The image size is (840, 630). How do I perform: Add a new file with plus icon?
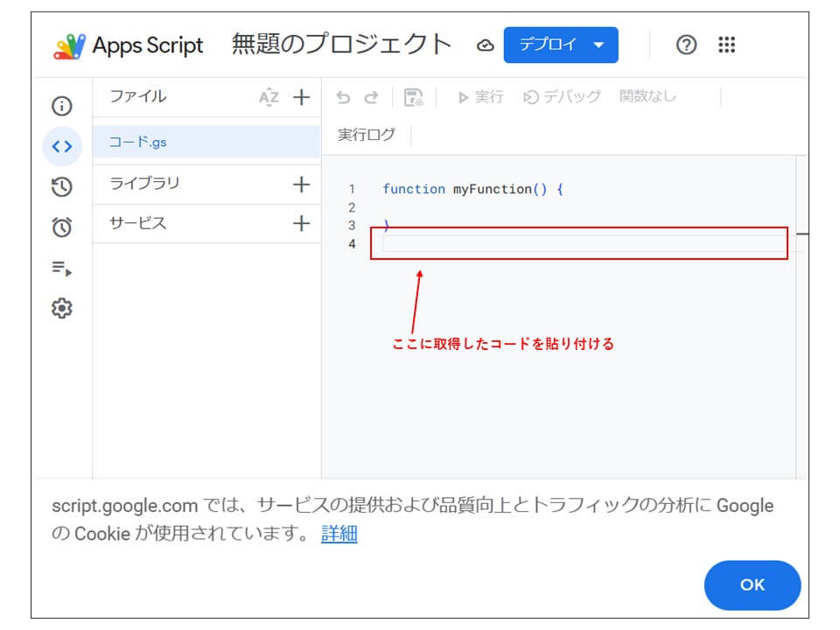click(301, 97)
